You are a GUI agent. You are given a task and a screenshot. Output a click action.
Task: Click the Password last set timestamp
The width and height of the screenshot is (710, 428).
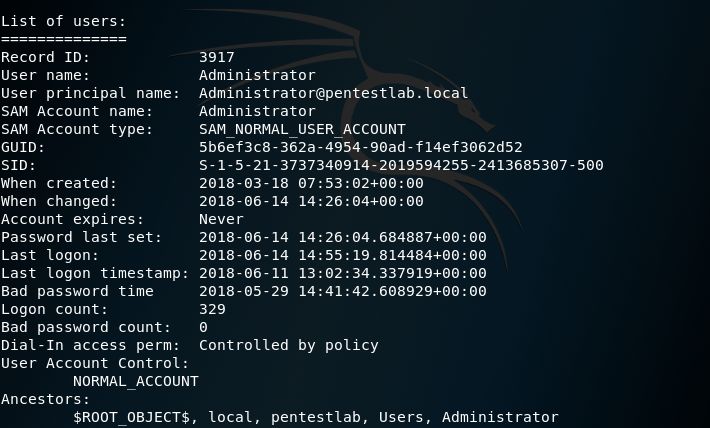[x=343, y=237]
